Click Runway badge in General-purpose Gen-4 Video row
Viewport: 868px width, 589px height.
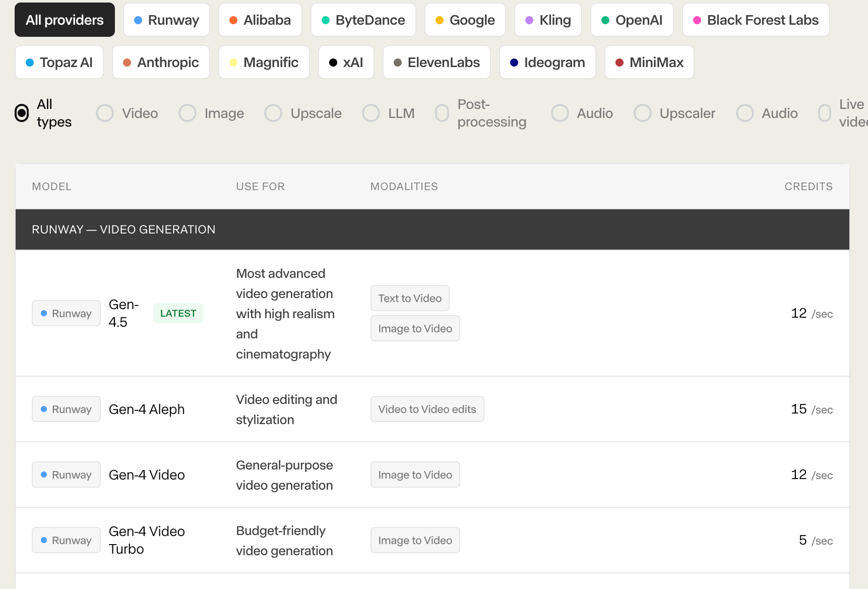tap(67, 475)
